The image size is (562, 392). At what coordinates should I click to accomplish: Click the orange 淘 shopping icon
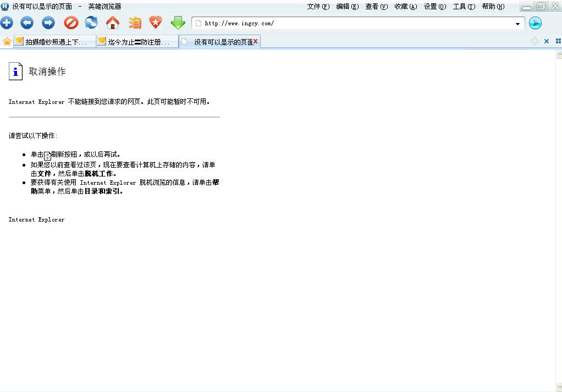pos(135,23)
